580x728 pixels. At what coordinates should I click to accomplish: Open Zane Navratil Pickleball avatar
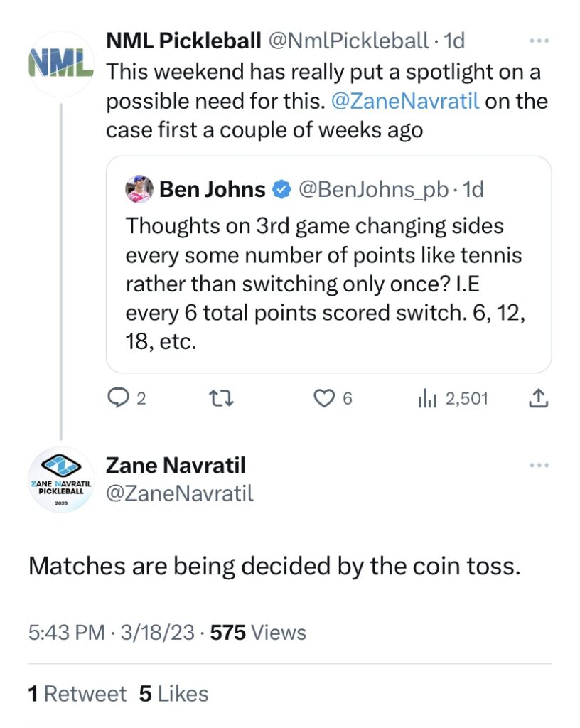pyautogui.click(x=60, y=480)
